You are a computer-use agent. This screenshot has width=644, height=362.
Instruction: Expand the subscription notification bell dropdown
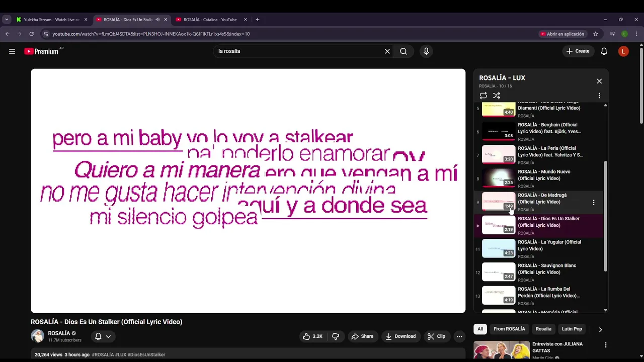[103, 336]
